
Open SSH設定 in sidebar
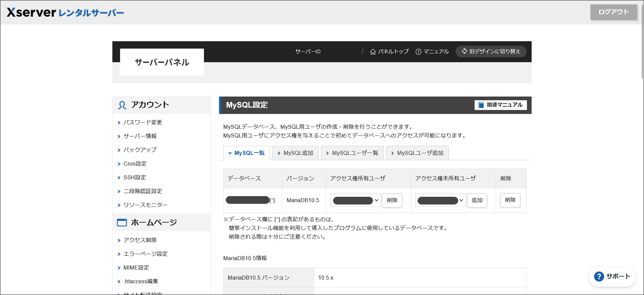click(135, 177)
